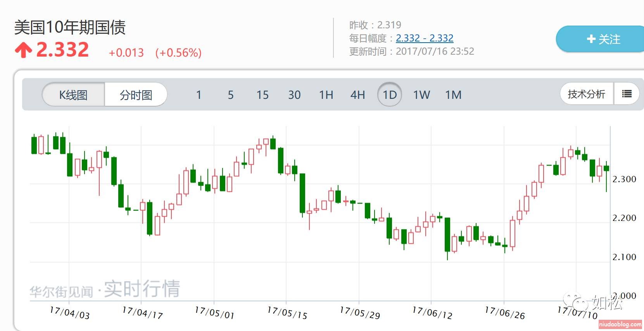Click the (+0.56%) percent change

178,53
